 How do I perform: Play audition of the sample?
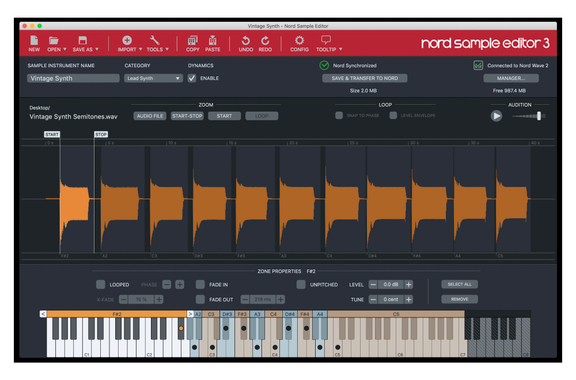click(x=496, y=116)
